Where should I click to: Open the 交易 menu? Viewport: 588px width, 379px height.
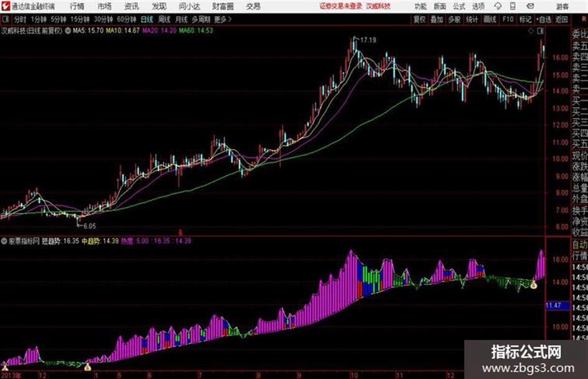pyautogui.click(x=253, y=6)
